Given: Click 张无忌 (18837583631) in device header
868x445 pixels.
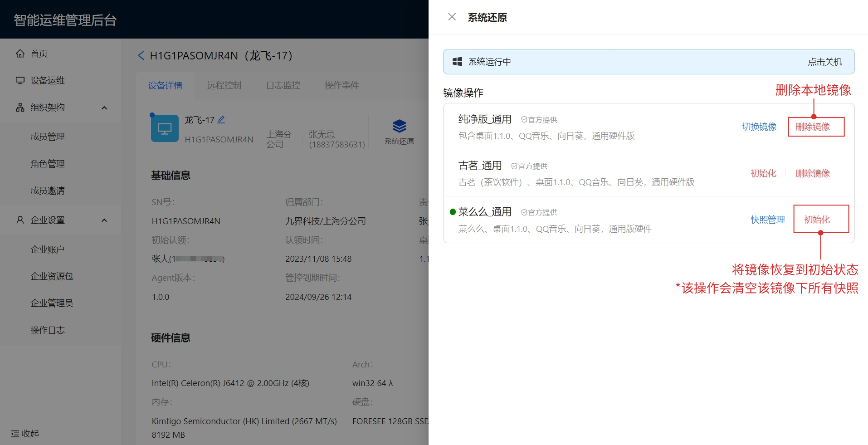Looking at the screenshot, I should click(x=337, y=139).
